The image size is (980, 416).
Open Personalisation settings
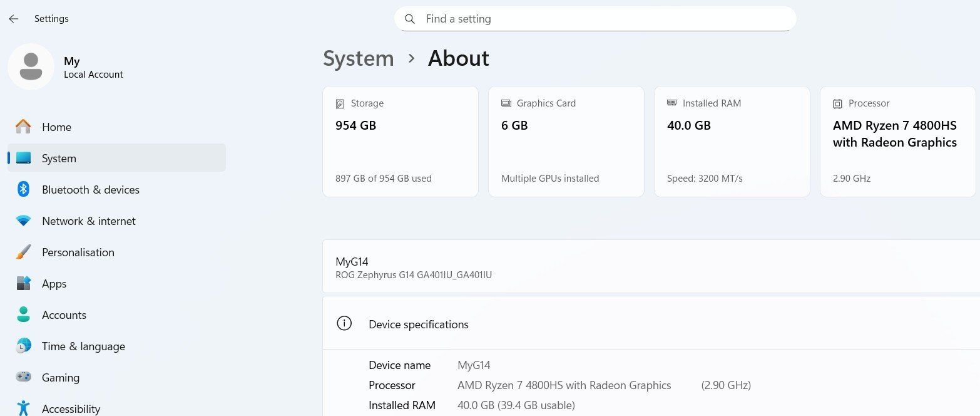pos(116,252)
